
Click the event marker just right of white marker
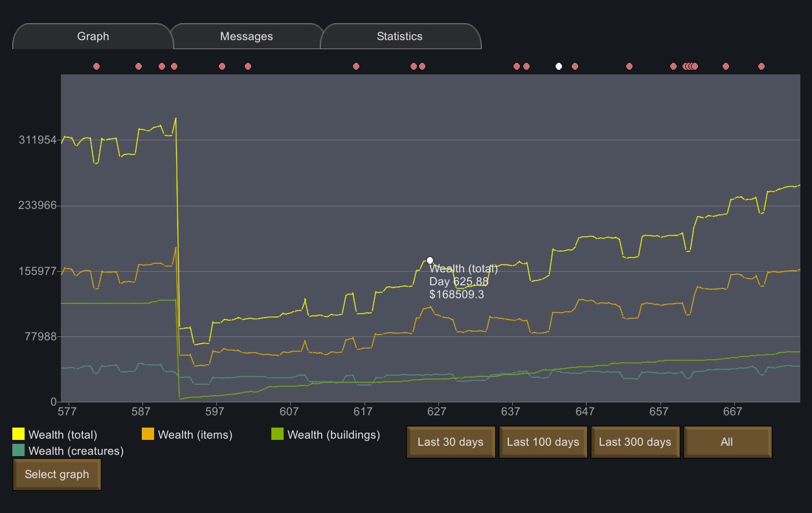[575, 66]
